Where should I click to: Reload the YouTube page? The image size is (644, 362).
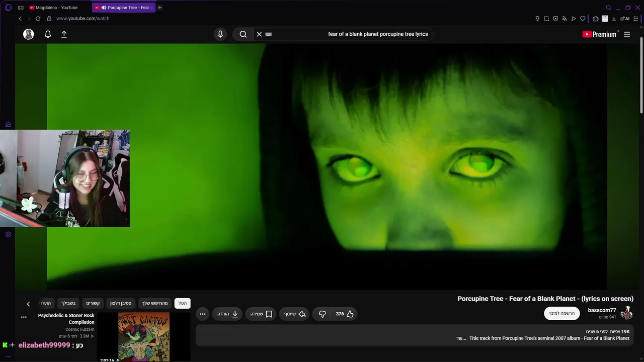click(x=38, y=19)
